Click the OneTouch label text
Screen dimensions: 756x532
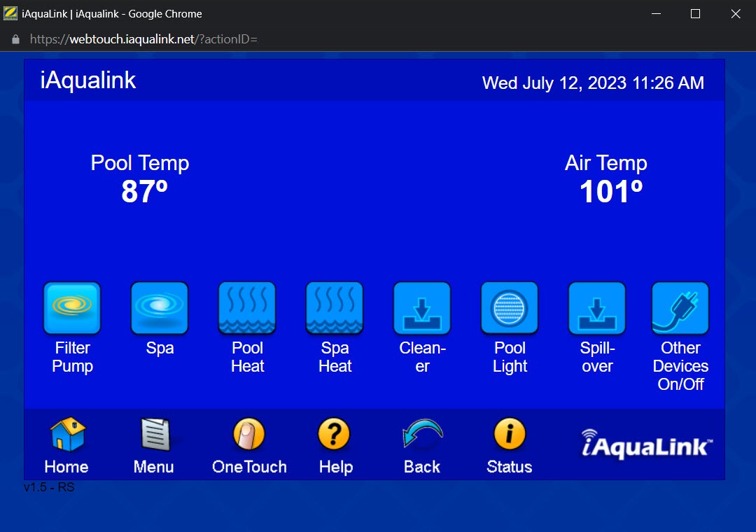(249, 467)
